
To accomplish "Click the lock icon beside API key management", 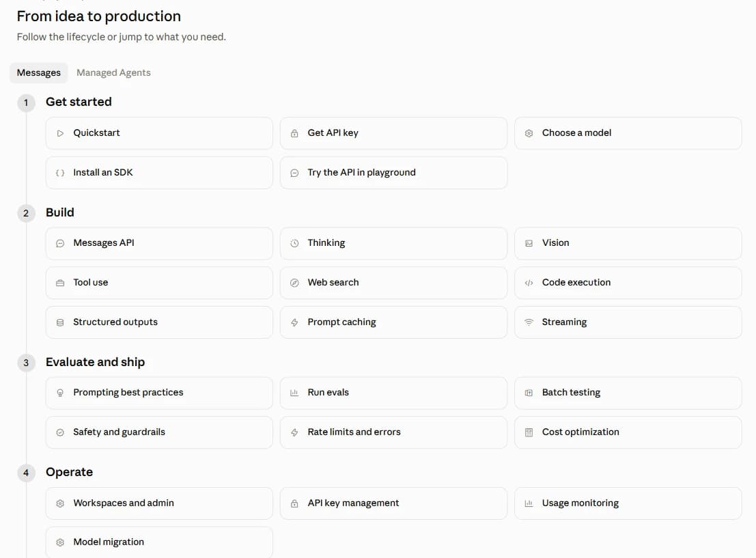I will (x=294, y=503).
